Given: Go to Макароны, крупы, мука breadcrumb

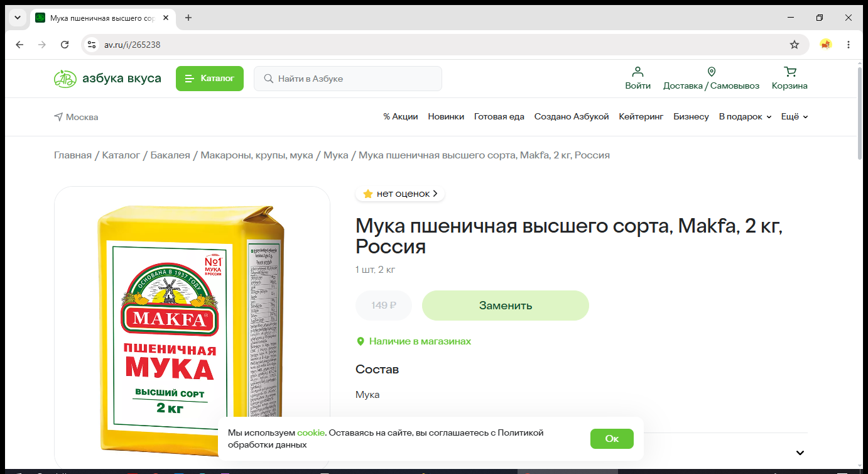Looking at the screenshot, I should [257, 155].
